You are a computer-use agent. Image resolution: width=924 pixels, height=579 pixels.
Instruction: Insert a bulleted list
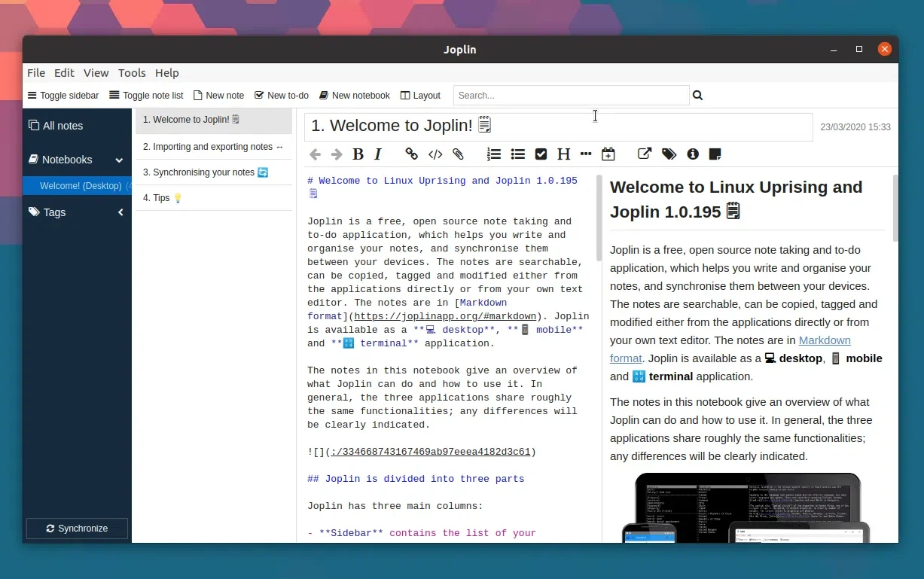518,154
